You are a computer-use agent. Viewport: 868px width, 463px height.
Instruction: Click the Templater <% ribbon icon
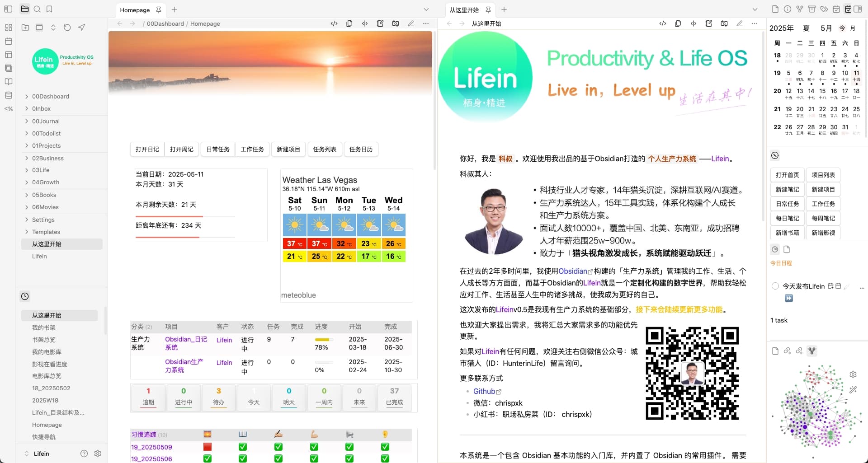pos(8,109)
